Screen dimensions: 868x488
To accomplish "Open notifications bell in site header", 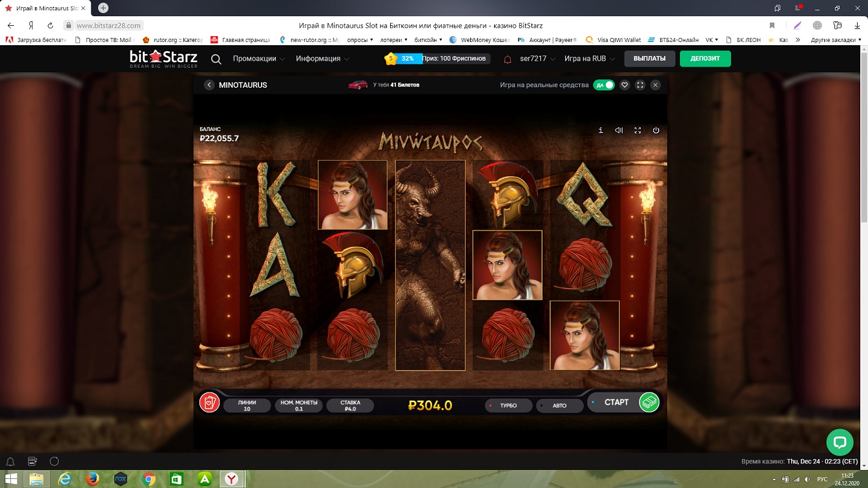I will [x=508, y=59].
